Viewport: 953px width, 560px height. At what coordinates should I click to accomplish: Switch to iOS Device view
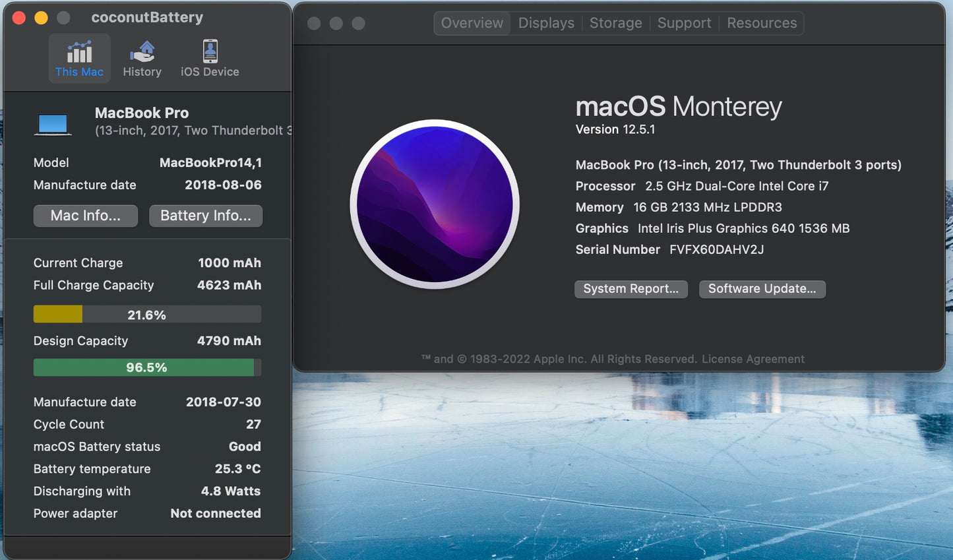click(x=209, y=58)
